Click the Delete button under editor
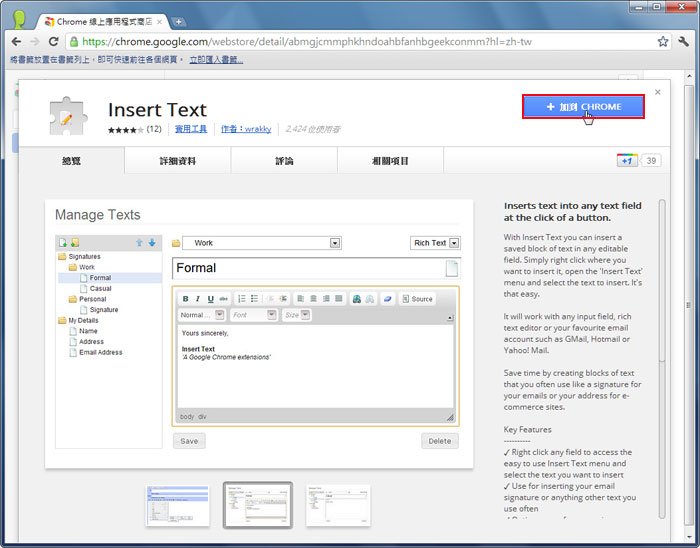The image size is (700, 548). tap(439, 441)
